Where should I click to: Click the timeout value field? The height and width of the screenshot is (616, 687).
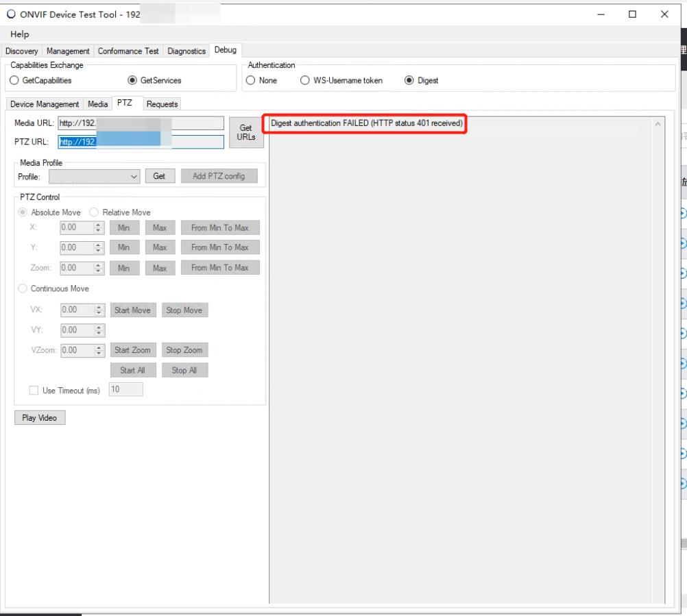coord(125,389)
